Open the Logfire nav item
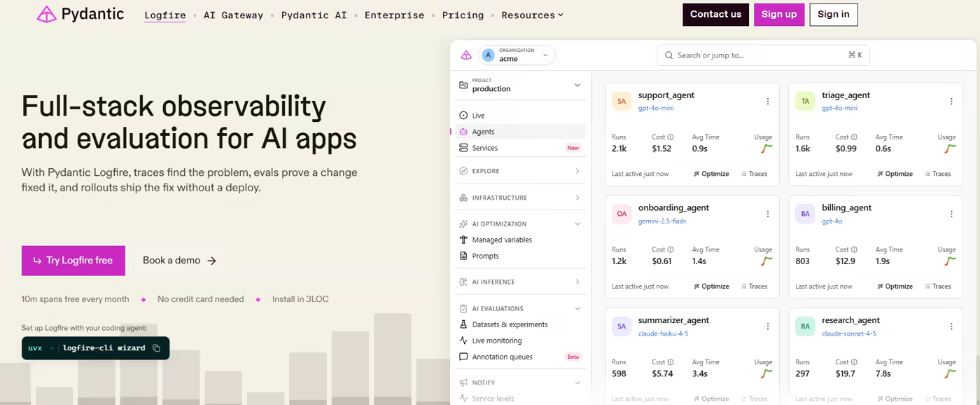Viewport: 980px width, 405px height. 165,15
